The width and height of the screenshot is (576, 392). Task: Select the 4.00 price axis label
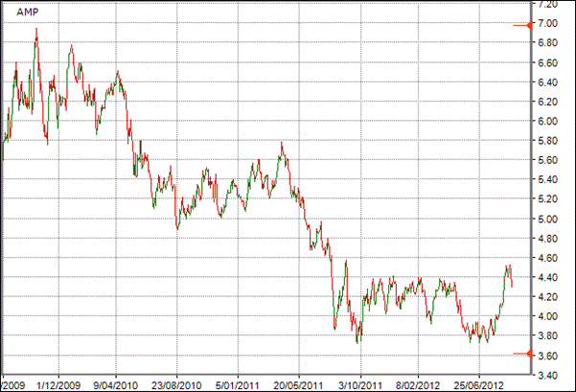pyautogui.click(x=546, y=316)
